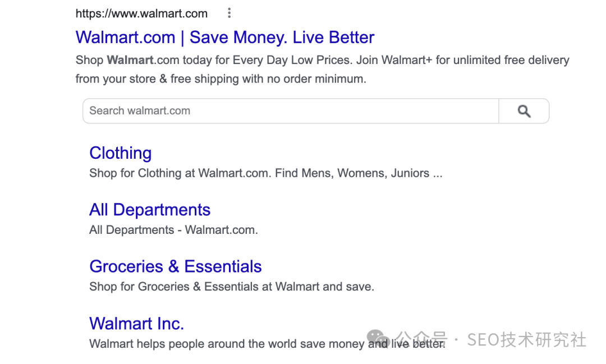Visit the Walmart Inc. sitelink
Screen dimensions: 606x364
136,324
